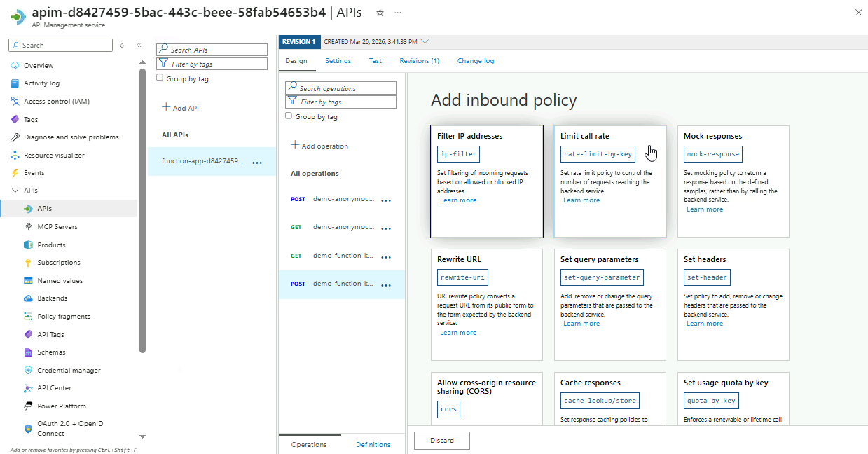Switch to the Definitions tab
Image resolution: width=868 pixels, height=454 pixels.
pyautogui.click(x=373, y=445)
